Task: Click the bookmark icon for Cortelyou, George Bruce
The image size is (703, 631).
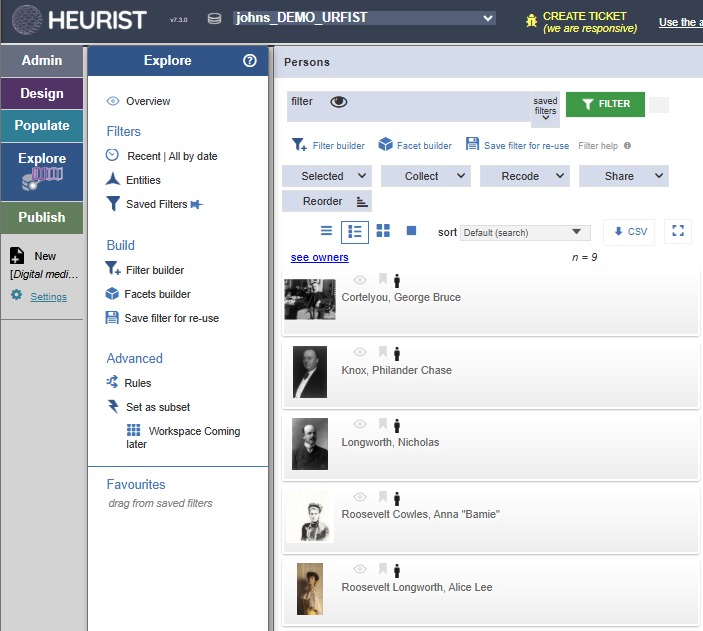Action: (383, 279)
